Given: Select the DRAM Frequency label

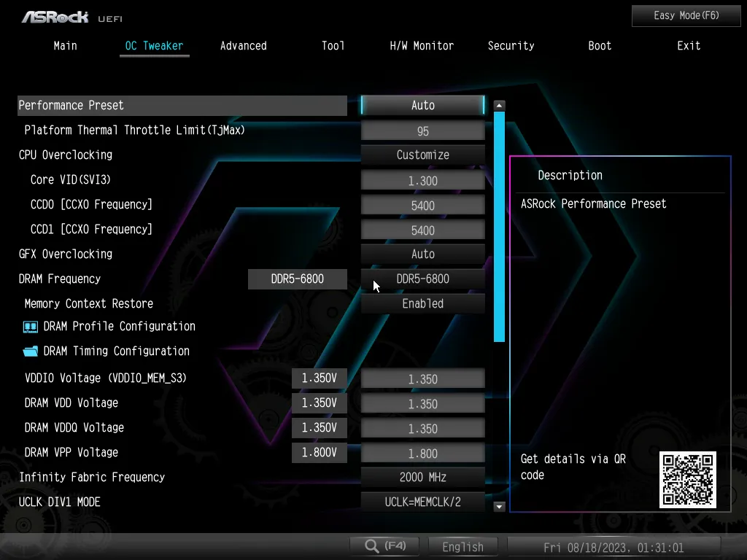Looking at the screenshot, I should tap(60, 279).
